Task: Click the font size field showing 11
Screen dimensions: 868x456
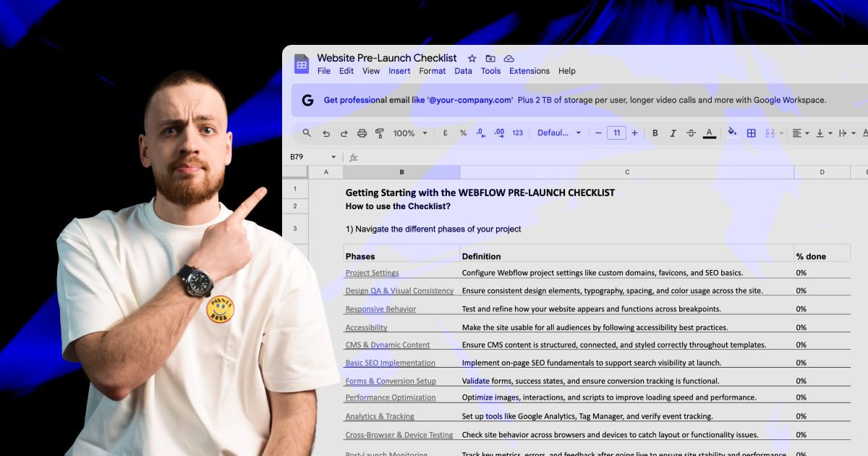Action: pos(616,133)
